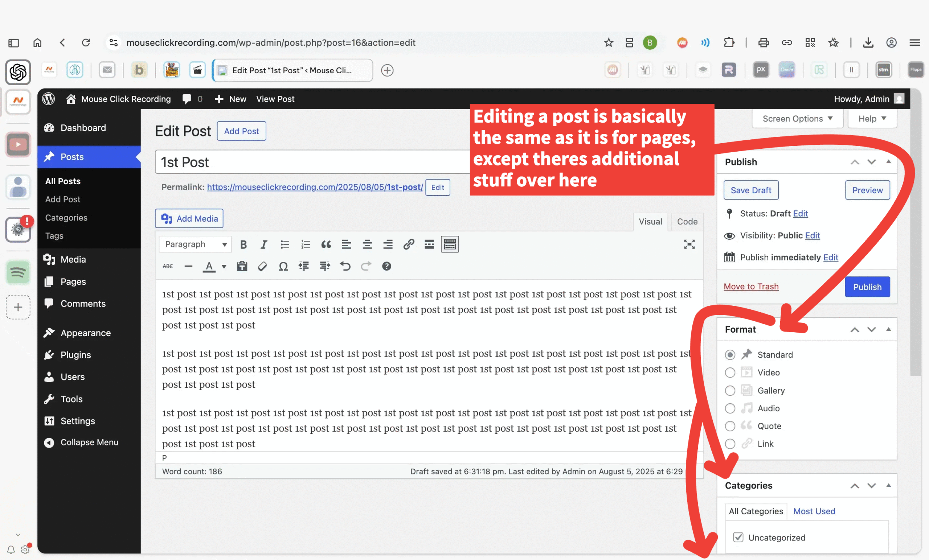Switch to Most Used categories tab

pos(814,511)
